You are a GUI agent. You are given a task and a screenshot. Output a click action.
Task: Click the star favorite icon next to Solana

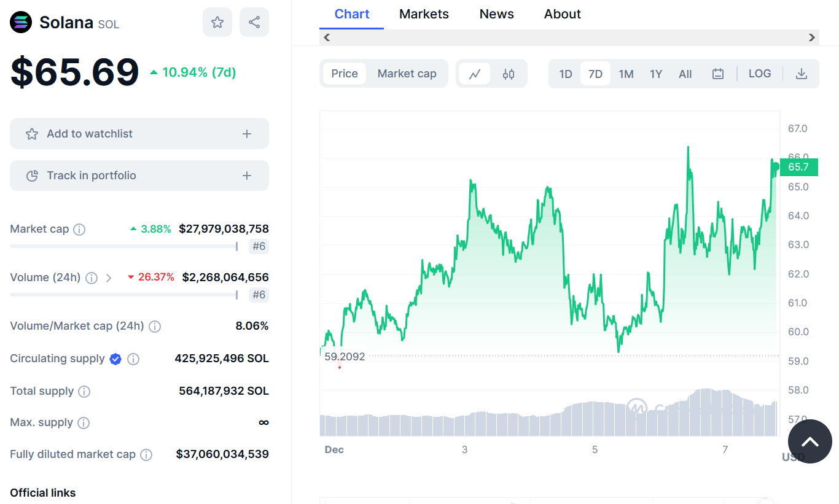coord(217,22)
